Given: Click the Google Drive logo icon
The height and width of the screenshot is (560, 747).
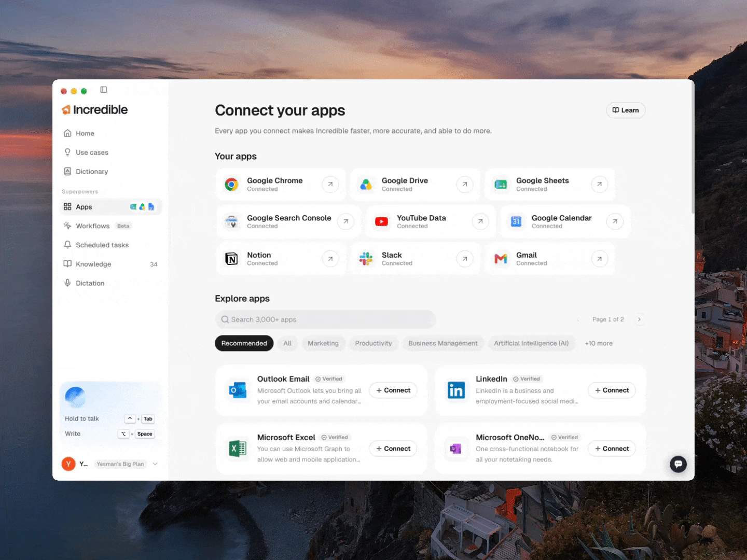Looking at the screenshot, I should 366,185.
